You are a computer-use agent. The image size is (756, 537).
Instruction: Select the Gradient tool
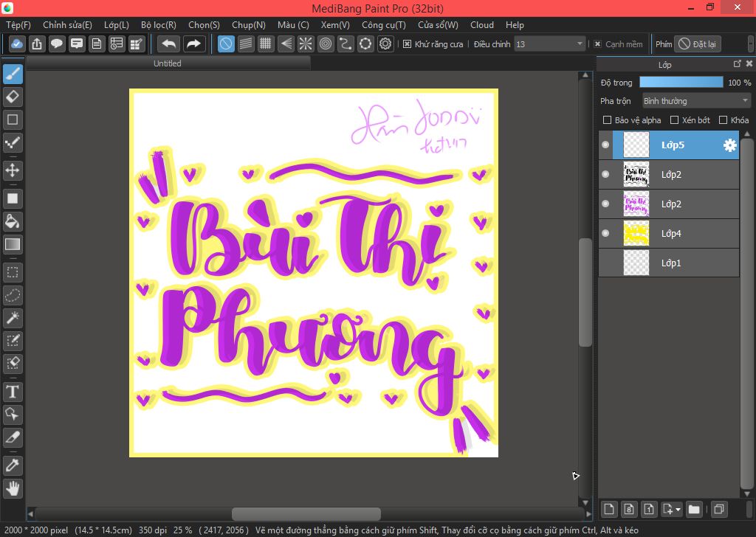[13, 244]
